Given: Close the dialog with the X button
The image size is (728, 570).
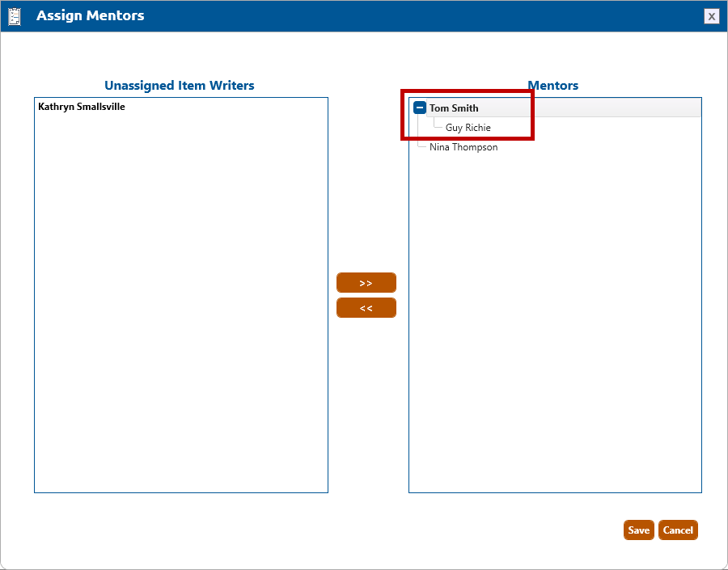Looking at the screenshot, I should click(711, 16).
